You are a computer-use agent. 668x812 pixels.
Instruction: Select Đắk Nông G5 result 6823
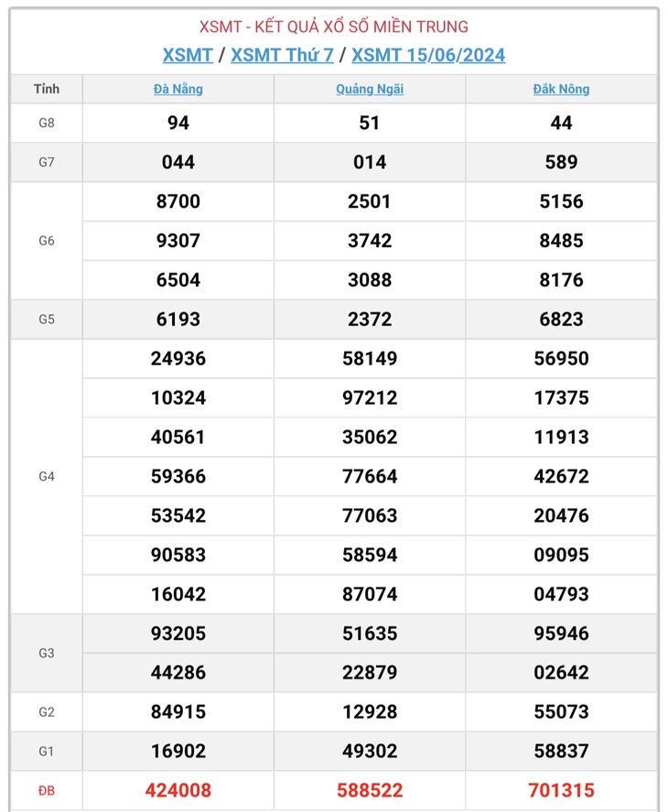[x=561, y=319]
